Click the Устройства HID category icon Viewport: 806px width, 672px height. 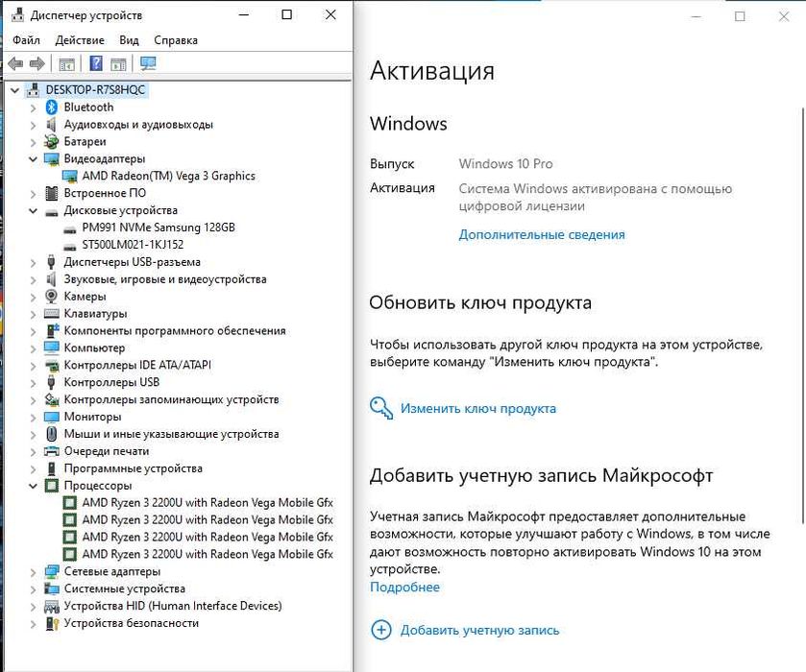click(52, 606)
